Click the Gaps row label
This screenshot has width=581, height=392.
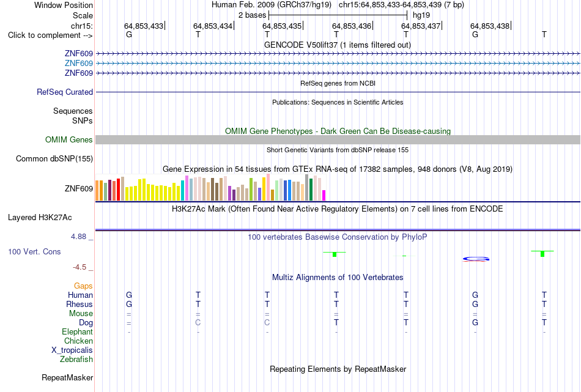[x=83, y=286]
